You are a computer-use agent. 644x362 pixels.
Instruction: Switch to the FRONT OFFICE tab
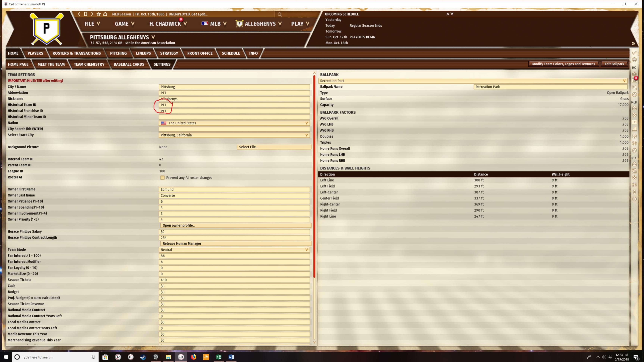(200, 53)
